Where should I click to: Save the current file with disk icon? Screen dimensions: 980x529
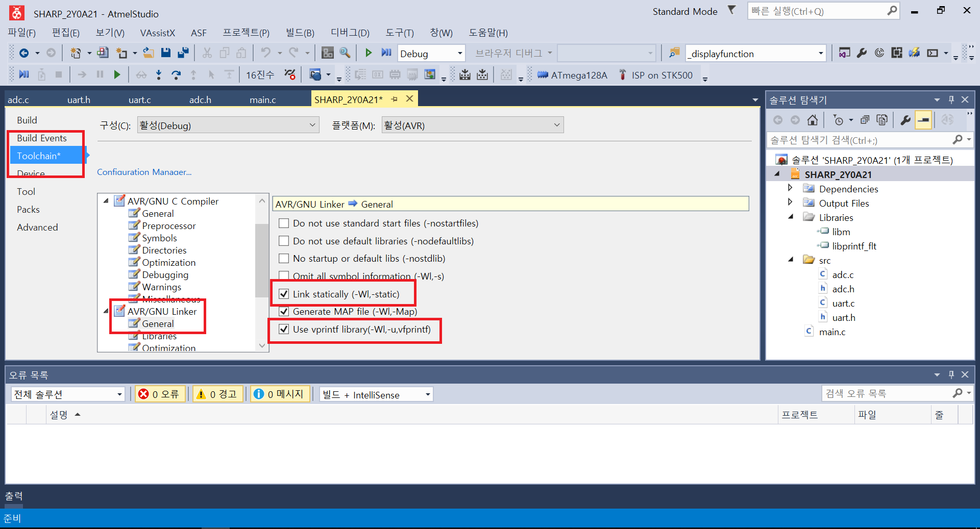point(165,53)
